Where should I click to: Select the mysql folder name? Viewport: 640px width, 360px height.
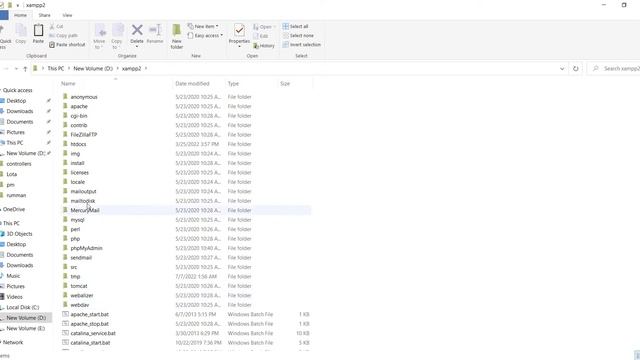[78, 220]
